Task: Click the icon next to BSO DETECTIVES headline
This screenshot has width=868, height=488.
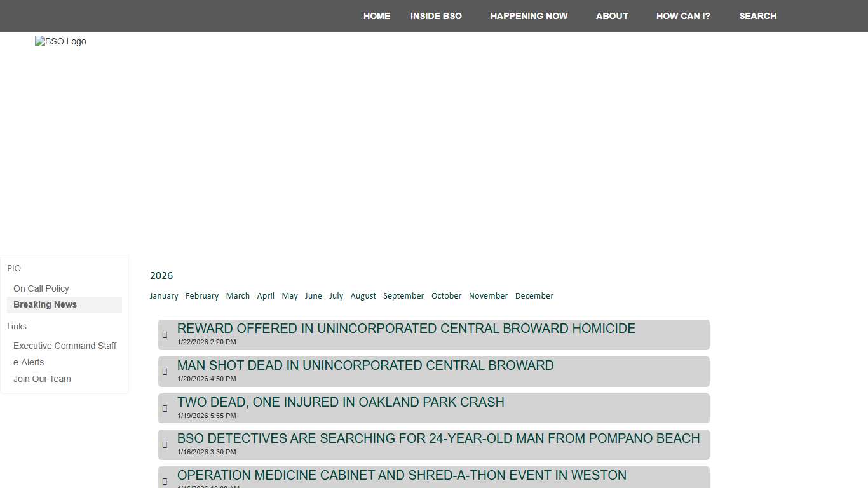Action: [165, 445]
